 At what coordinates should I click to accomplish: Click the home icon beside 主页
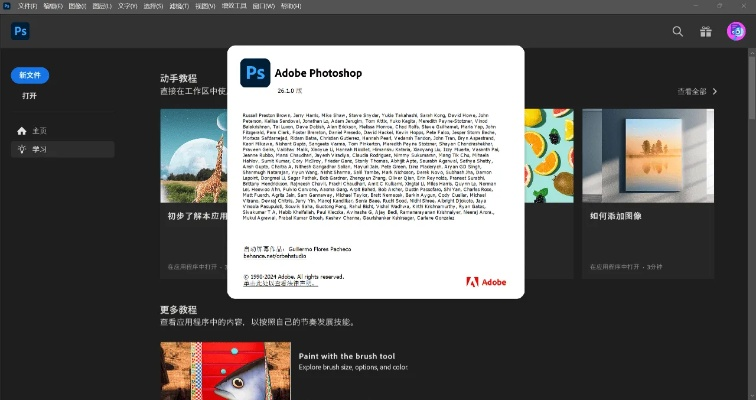(21, 131)
